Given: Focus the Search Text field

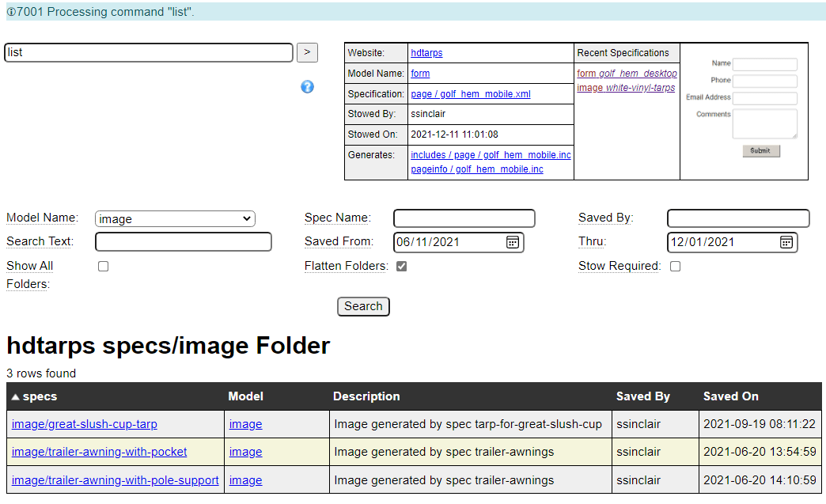Looking at the screenshot, I should (183, 242).
